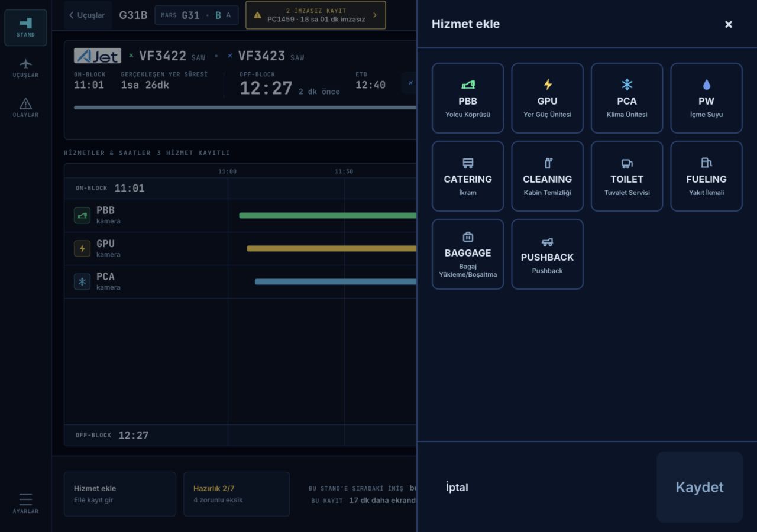Open Olaylar warnings in the sidebar
The width and height of the screenshot is (757, 532).
coord(25,108)
